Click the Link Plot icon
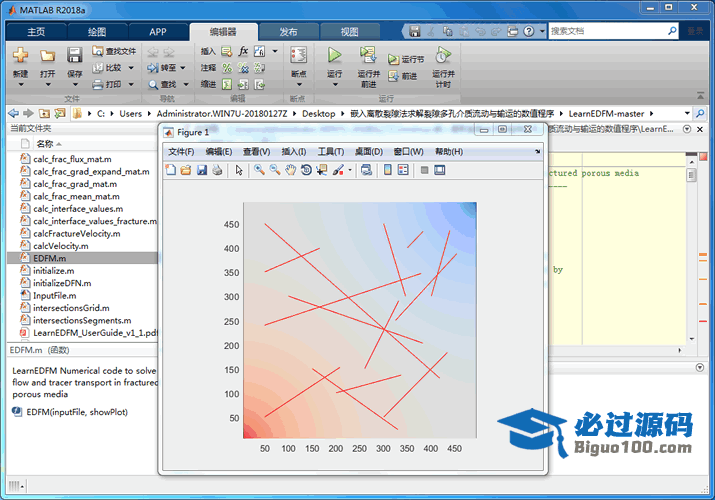Image resolution: width=715 pixels, height=500 pixels. click(x=366, y=170)
